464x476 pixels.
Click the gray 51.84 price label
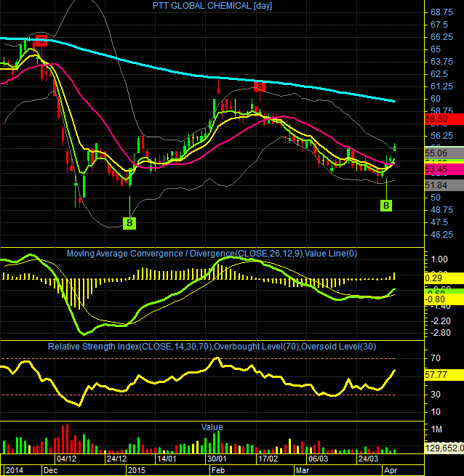(x=444, y=185)
